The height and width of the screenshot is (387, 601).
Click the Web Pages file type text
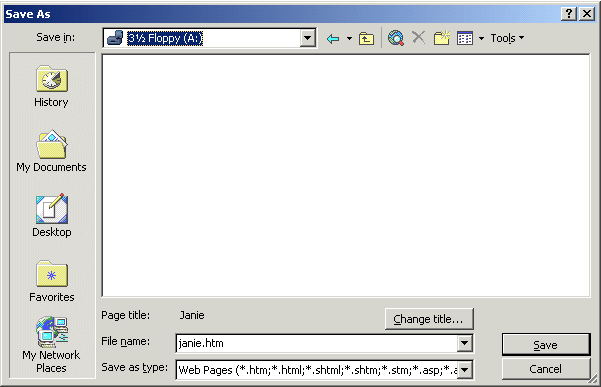pos(318,370)
